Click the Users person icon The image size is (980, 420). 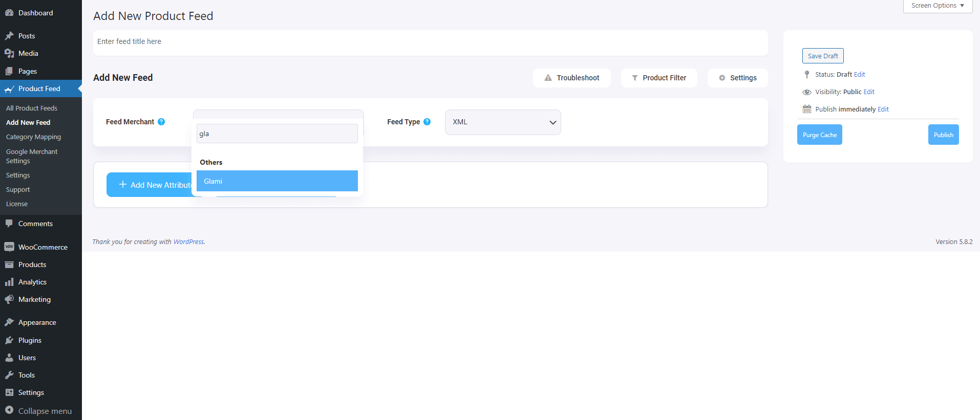coord(9,358)
